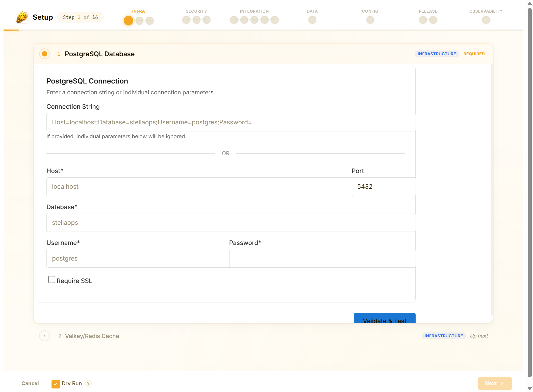Click the page vertical scrollbar
This screenshot has height=392, width=533.
click(x=529, y=192)
